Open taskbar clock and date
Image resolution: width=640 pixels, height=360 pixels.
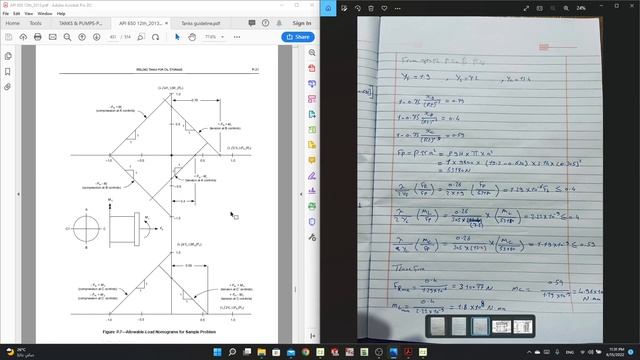616,352
